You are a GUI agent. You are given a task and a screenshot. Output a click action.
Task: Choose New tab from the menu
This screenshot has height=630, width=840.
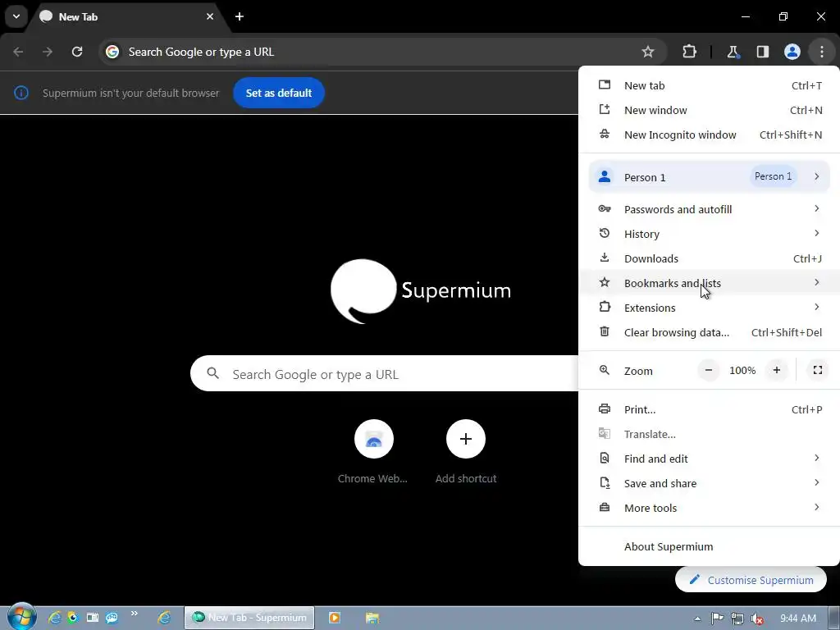coord(710,85)
